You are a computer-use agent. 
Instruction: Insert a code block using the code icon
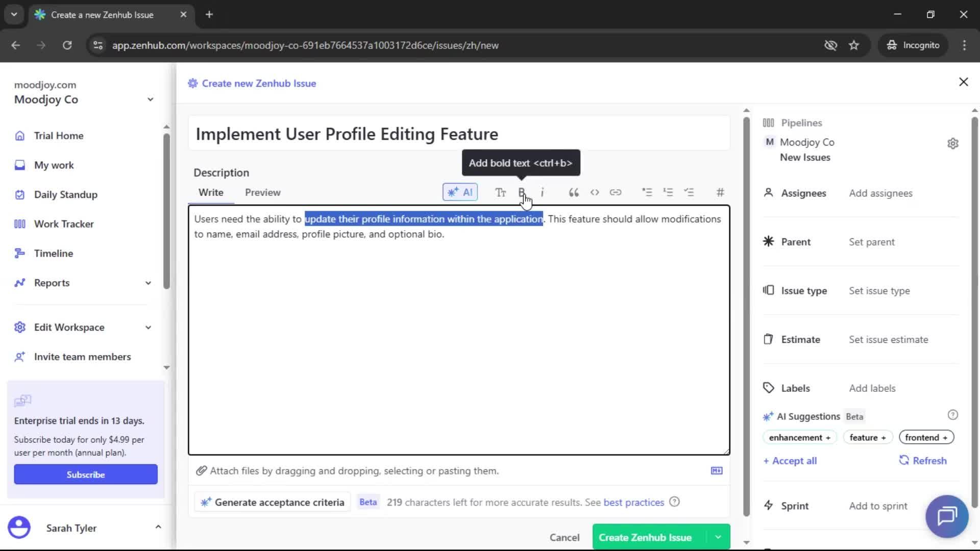click(595, 192)
